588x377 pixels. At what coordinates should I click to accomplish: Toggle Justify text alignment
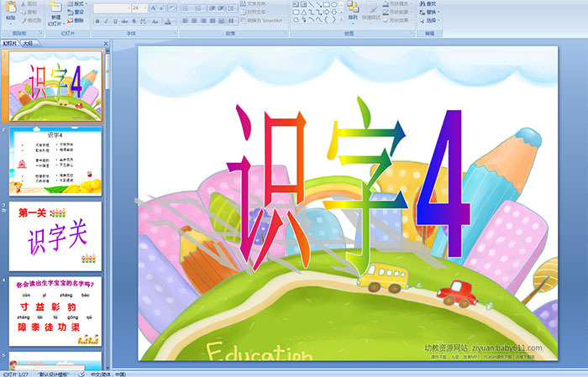213,21
